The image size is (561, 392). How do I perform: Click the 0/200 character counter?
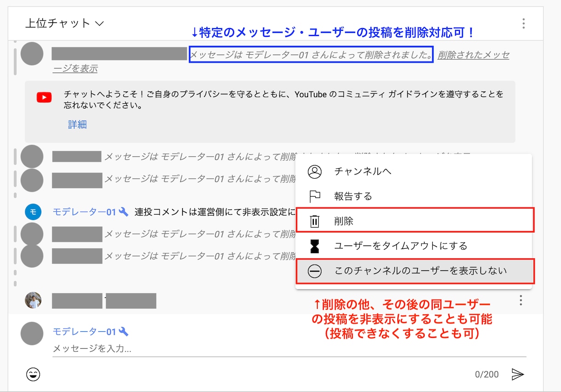487,375
